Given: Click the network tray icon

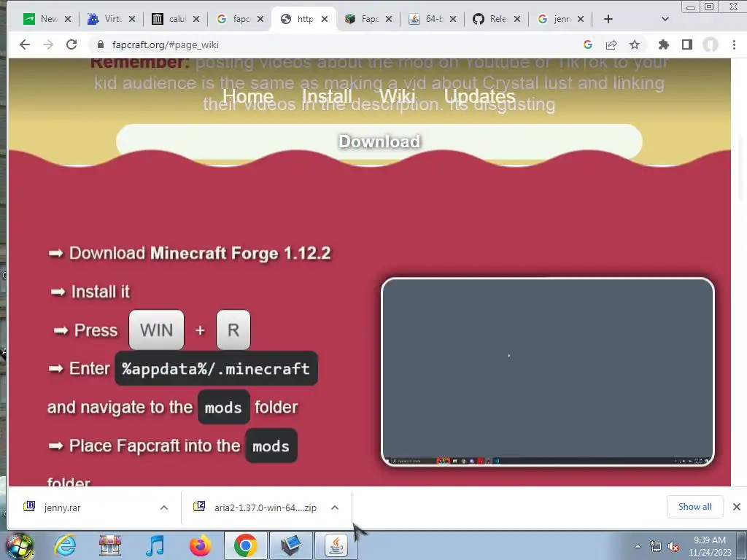Looking at the screenshot, I should pos(656,547).
